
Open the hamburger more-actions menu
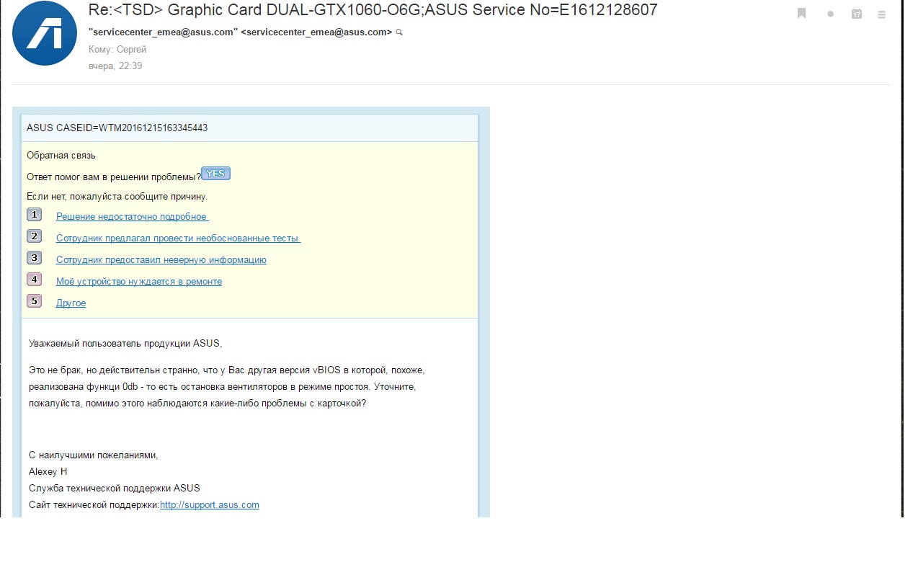click(881, 14)
